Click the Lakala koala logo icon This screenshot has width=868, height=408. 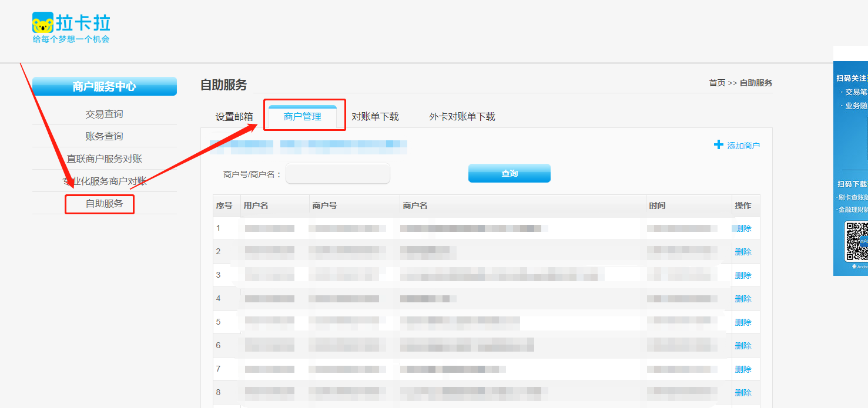[42, 23]
